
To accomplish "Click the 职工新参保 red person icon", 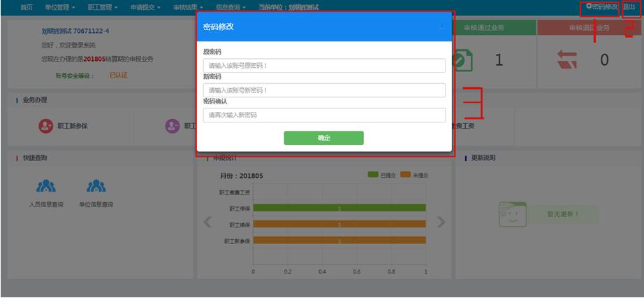I will (x=46, y=126).
